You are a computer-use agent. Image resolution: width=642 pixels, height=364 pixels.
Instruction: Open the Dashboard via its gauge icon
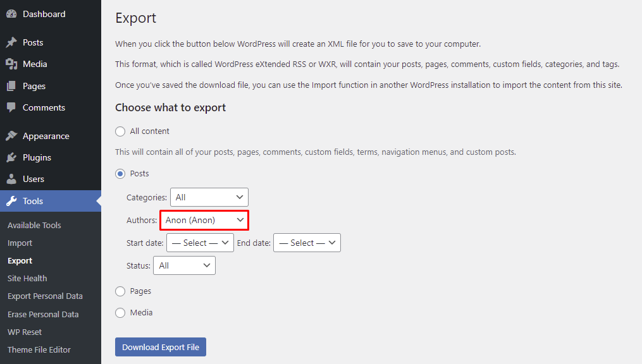tap(11, 13)
